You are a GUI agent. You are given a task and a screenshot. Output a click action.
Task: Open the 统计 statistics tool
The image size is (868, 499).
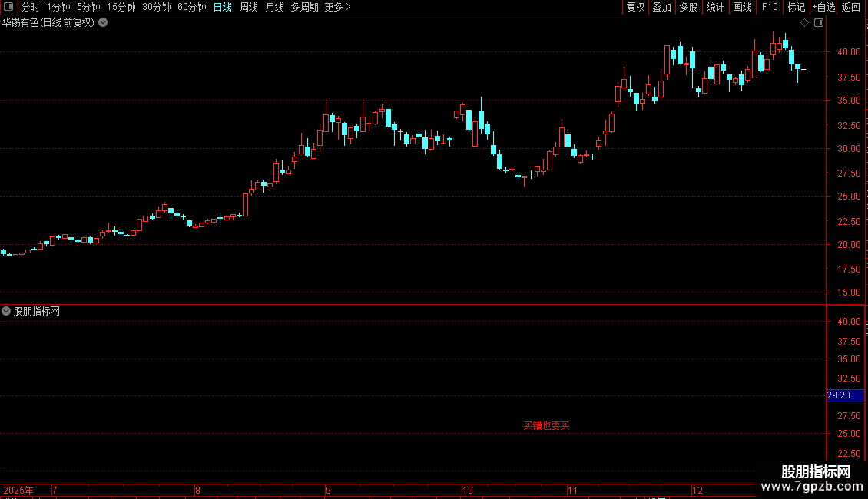tap(715, 7)
